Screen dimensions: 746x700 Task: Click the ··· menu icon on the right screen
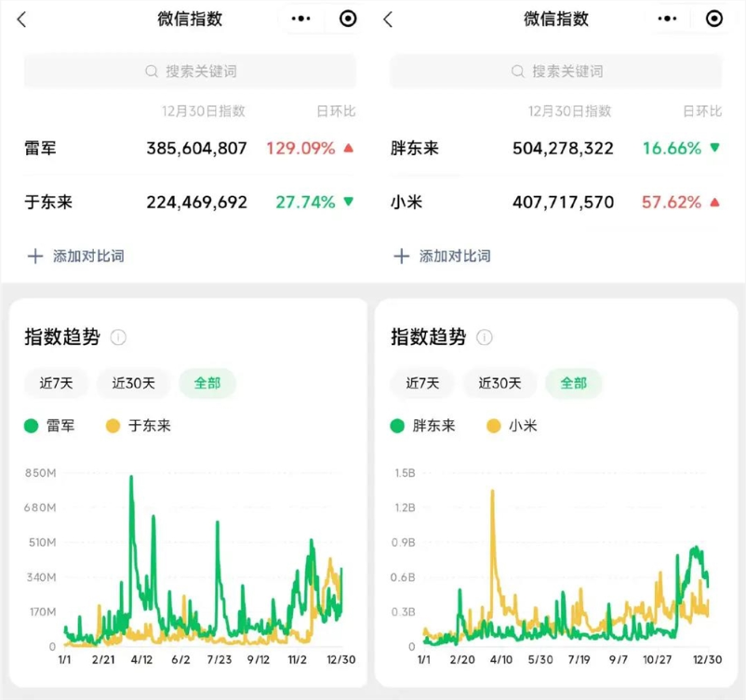(x=666, y=19)
